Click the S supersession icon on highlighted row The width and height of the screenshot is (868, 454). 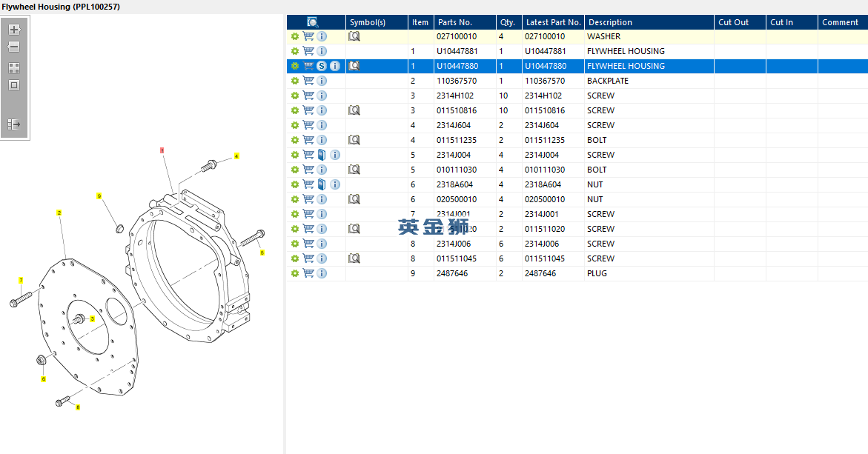point(322,66)
